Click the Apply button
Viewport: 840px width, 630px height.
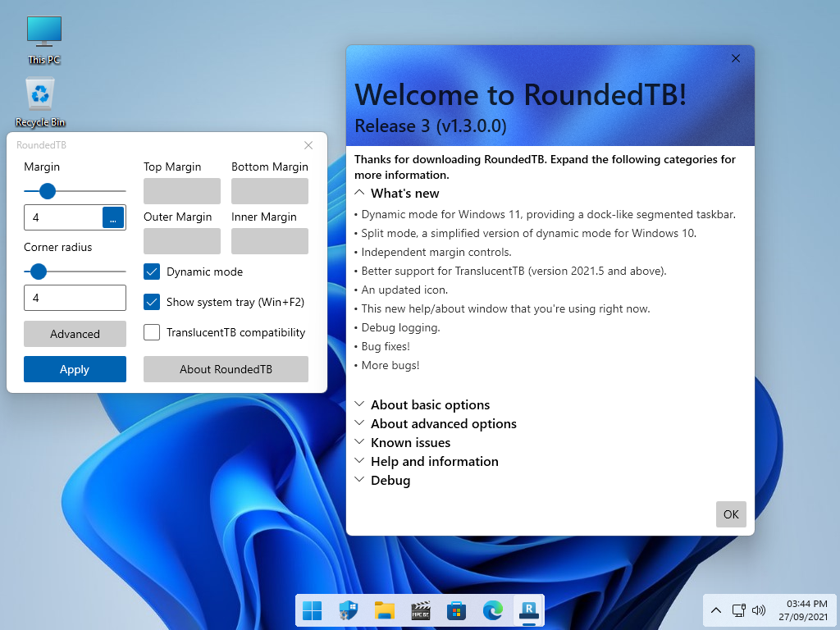tap(75, 369)
